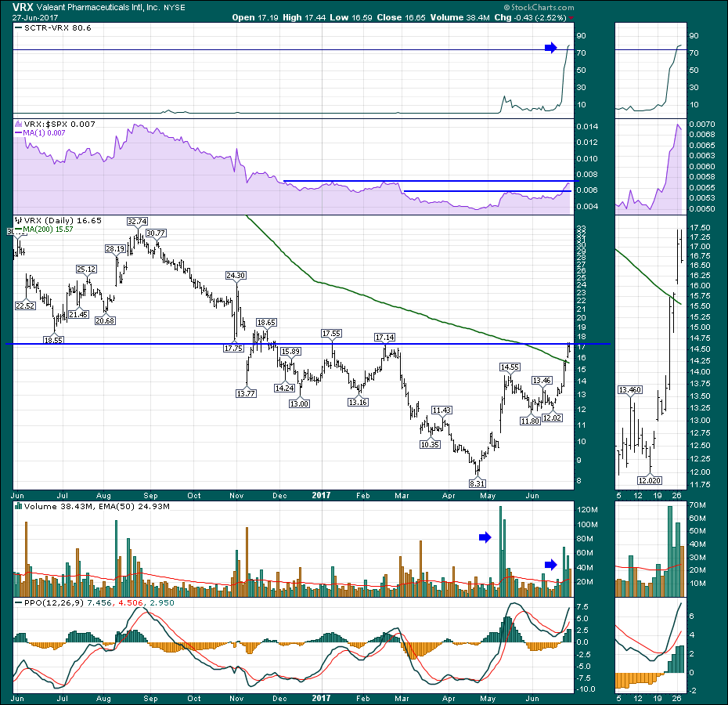Viewport: 728px width, 705px height.
Task: Click the 0.014 relative-strength axis value
Action: [587, 126]
